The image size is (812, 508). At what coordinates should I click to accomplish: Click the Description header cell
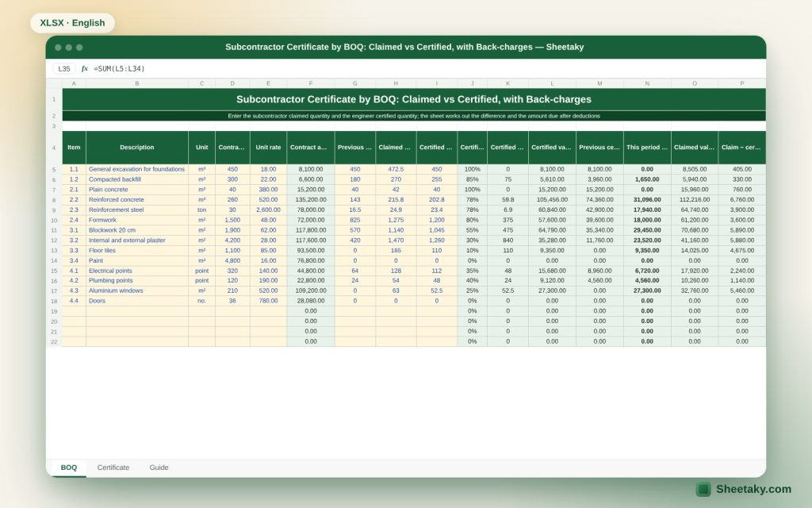click(136, 147)
